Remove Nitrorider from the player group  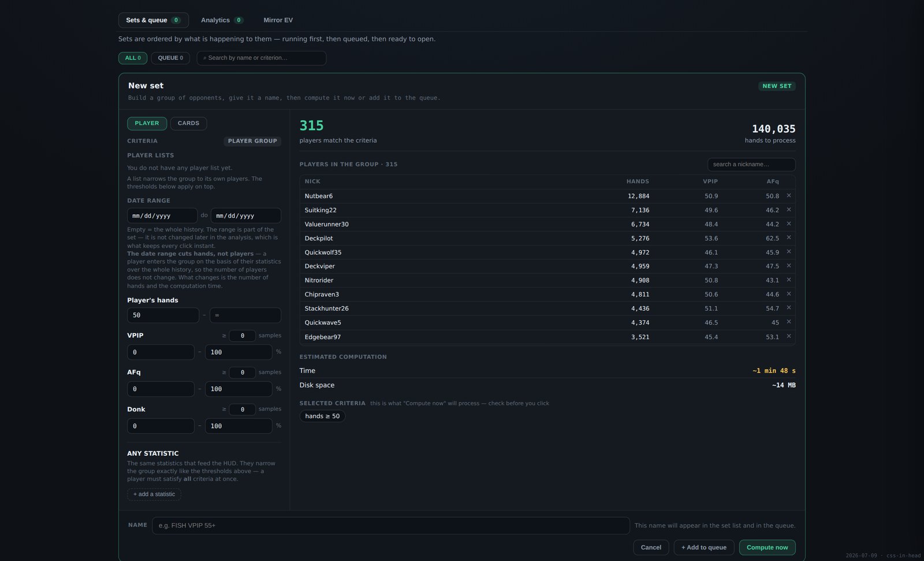[x=788, y=280]
